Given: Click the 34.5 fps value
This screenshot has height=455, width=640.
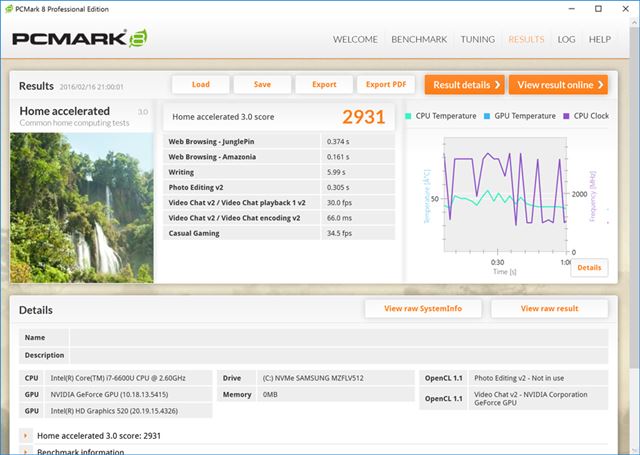Looking at the screenshot, I should click(x=339, y=233).
